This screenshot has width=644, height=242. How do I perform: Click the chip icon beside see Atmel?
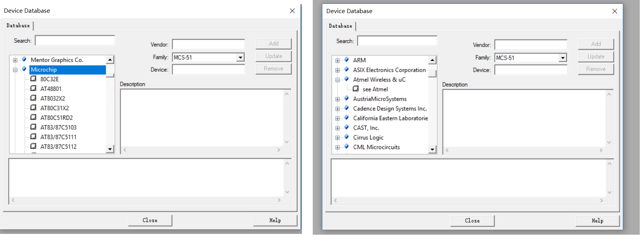pos(356,89)
